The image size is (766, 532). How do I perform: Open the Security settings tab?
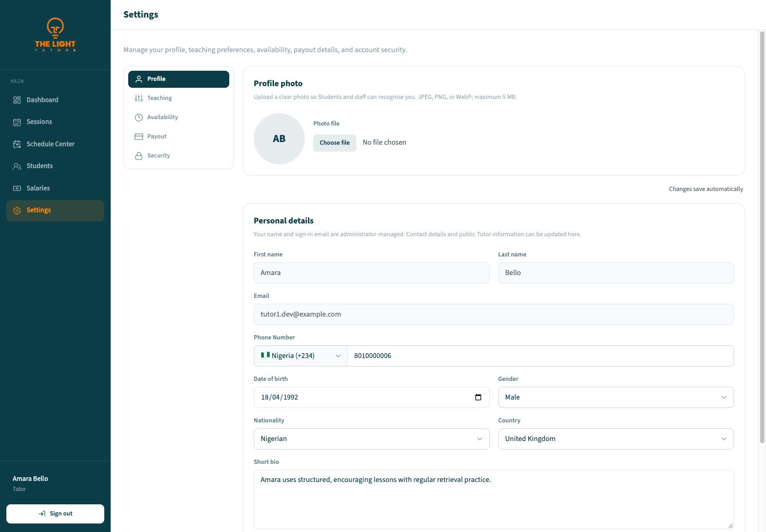pos(179,155)
